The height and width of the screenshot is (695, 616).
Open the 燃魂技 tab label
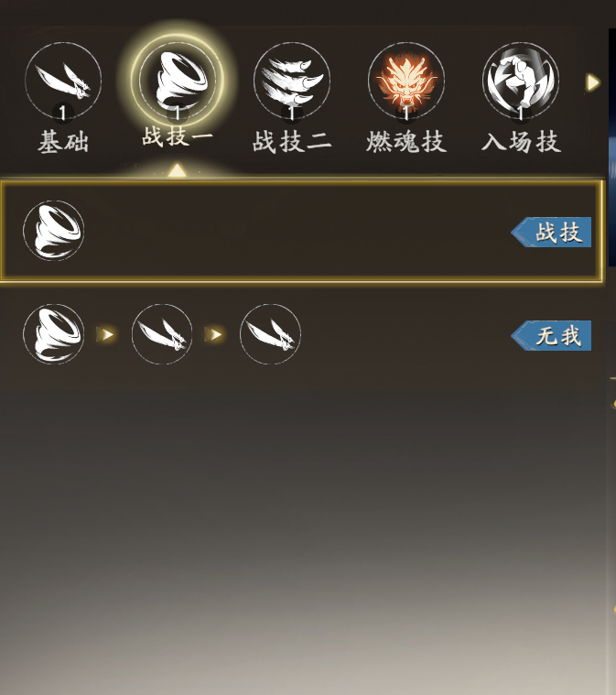406,142
